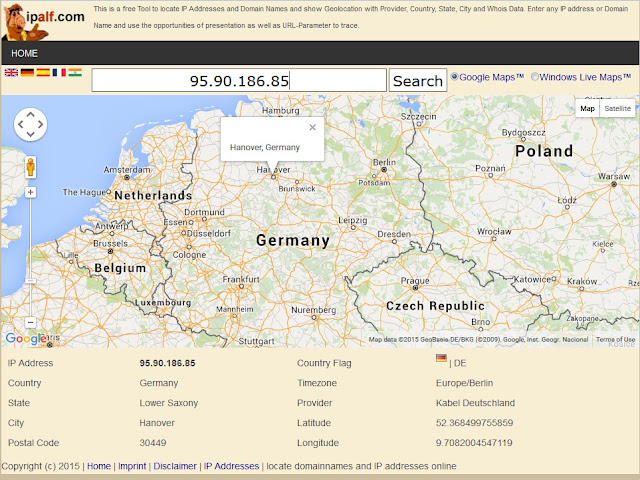The height and width of the screenshot is (480, 640).
Task: Click the latitude value 52.368499755859
Action: pyautogui.click(x=474, y=423)
